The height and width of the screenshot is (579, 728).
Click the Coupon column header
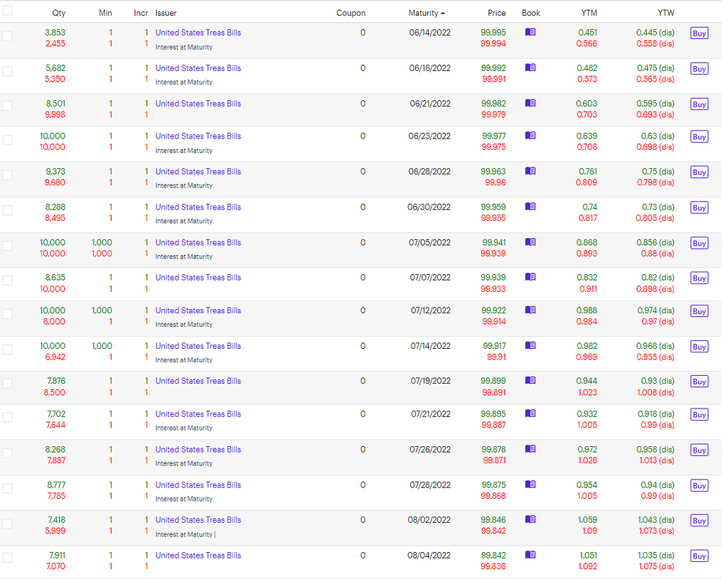[x=350, y=13]
